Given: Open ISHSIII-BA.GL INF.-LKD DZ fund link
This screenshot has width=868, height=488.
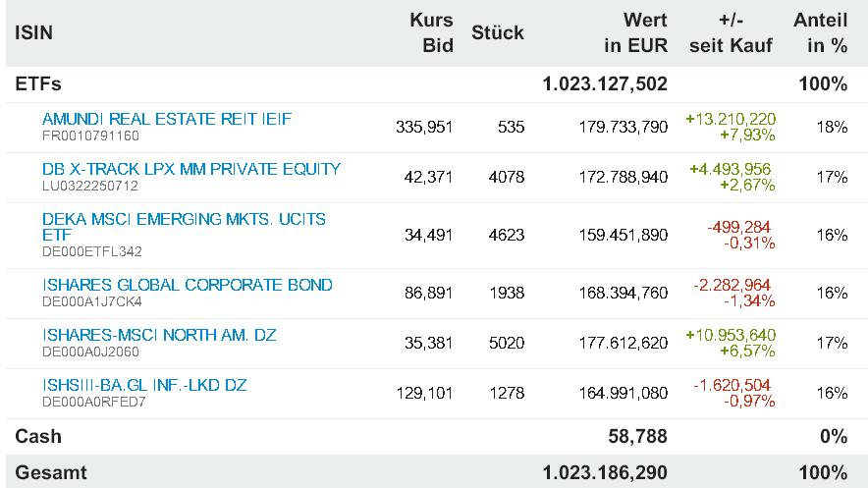Looking at the screenshot, I should [x=144, y=385].
